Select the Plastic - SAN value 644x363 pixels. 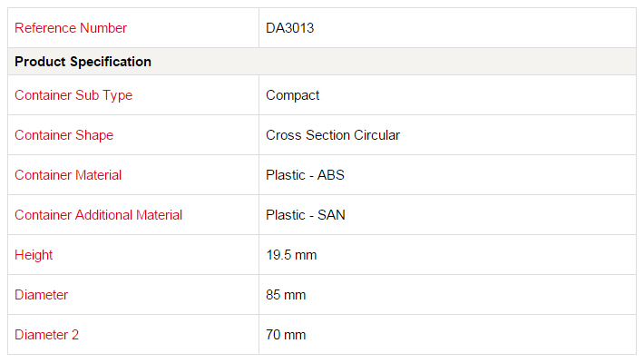(x=306, y=215)
